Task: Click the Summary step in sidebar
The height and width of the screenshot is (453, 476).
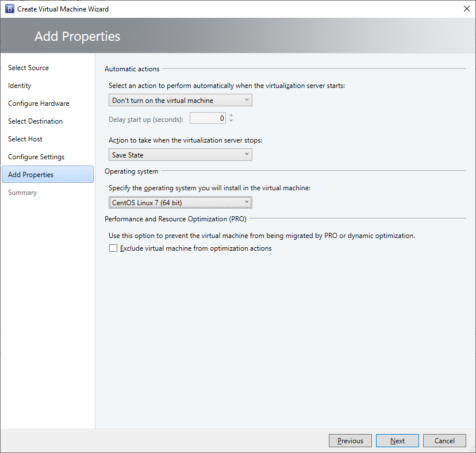Action: click(22, 193)
